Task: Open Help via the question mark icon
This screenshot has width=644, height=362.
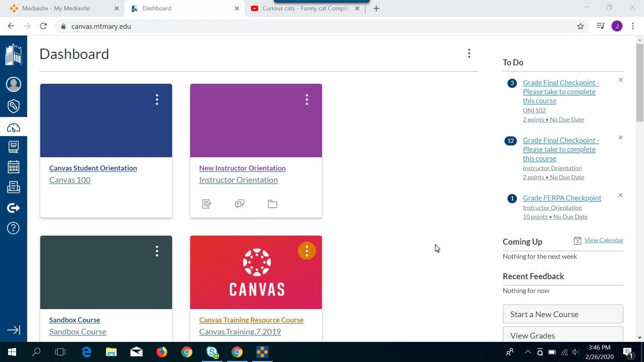Action: 14,228
